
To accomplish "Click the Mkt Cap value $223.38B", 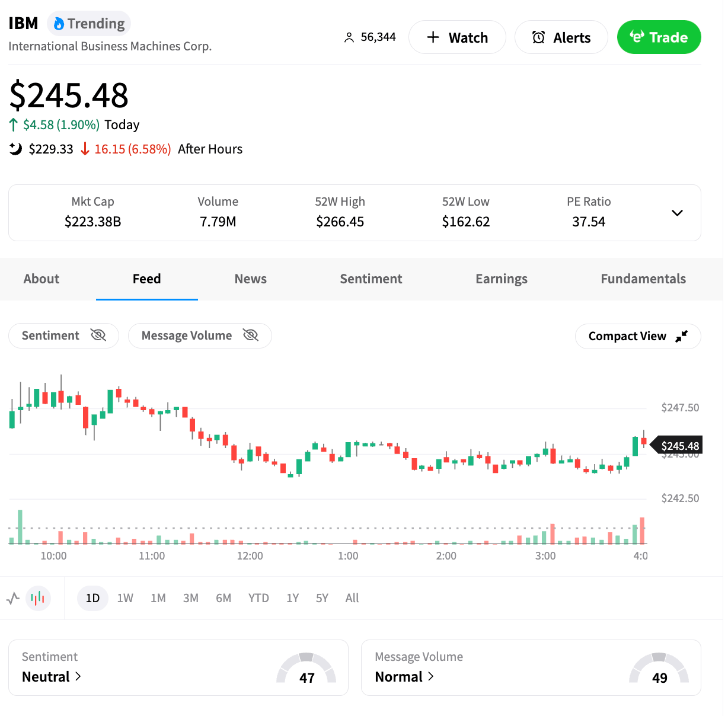I will pyautogui.click(x=93, y=222).
